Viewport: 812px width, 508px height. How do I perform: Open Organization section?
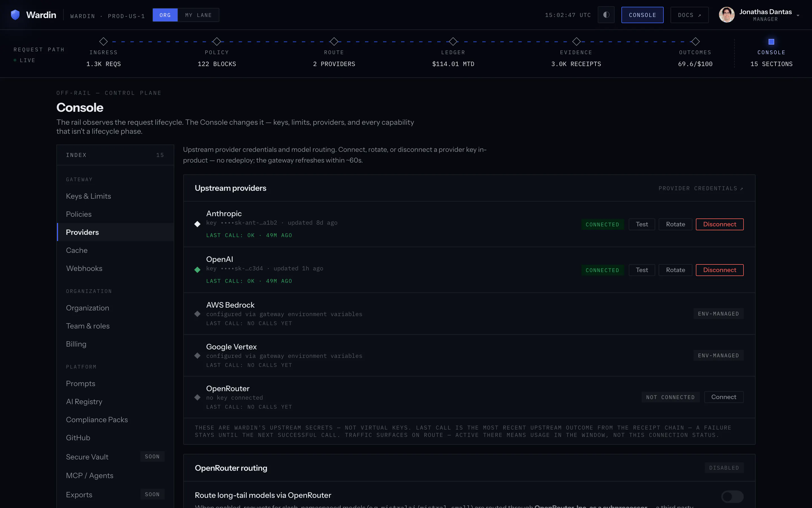(115, 308)
